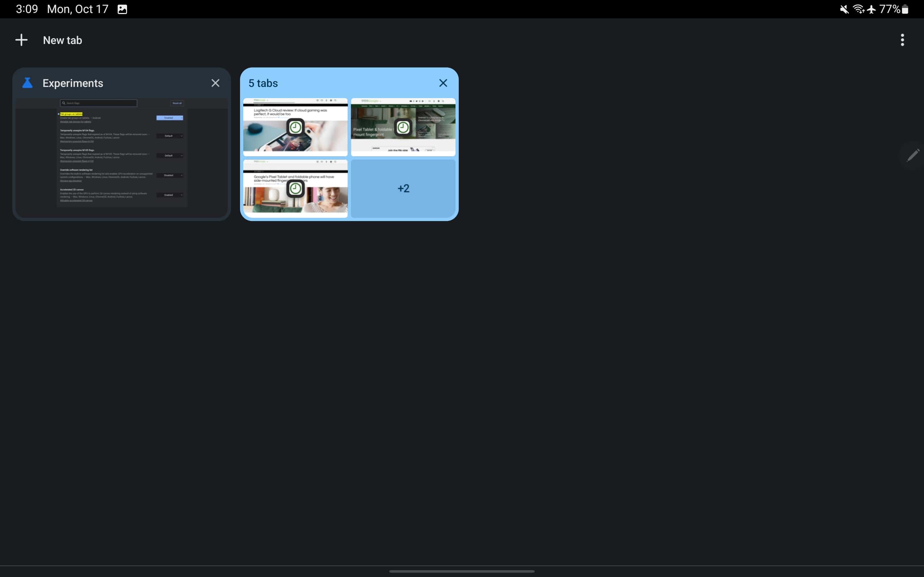This screenshot has height=577, width=924.
Task: Tap the muted sound status icon
Action: pyautogui.click(x=844, y=9)
